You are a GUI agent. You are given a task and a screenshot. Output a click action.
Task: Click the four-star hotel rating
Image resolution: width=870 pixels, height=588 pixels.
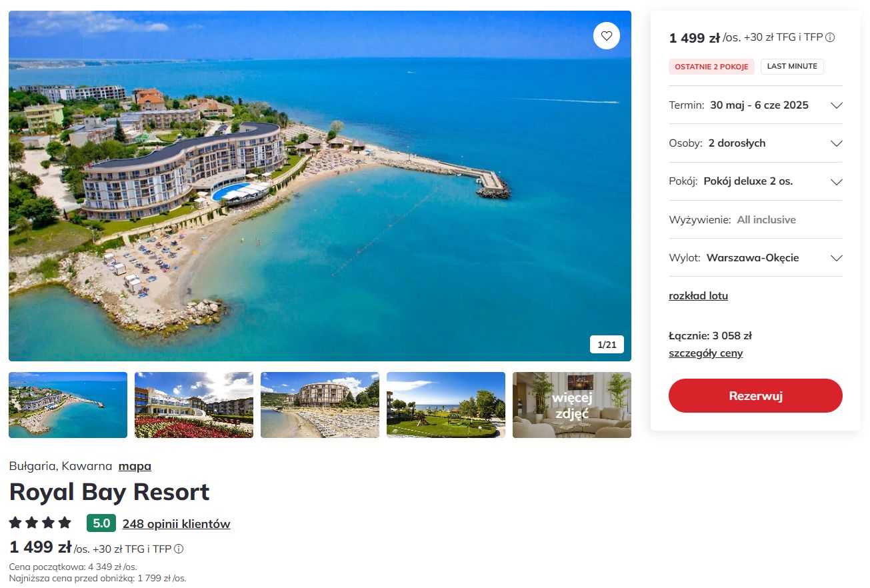[x=40, y=523]
